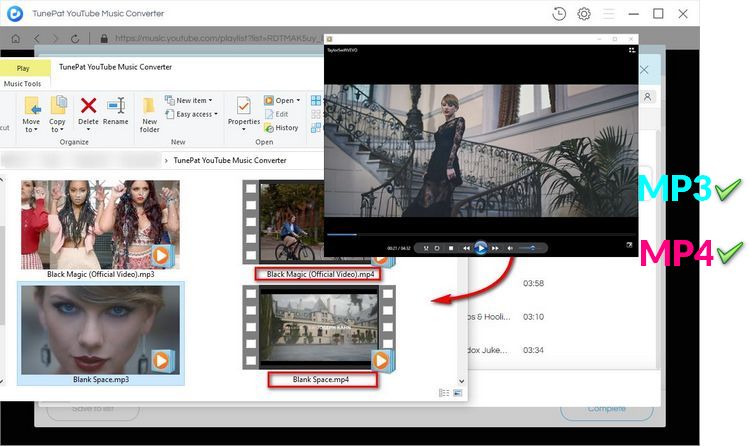The width and height of the screenshot is (750, 446).
Task: Go to TunePat browser home icon
Action: click(x=16, y=39)
